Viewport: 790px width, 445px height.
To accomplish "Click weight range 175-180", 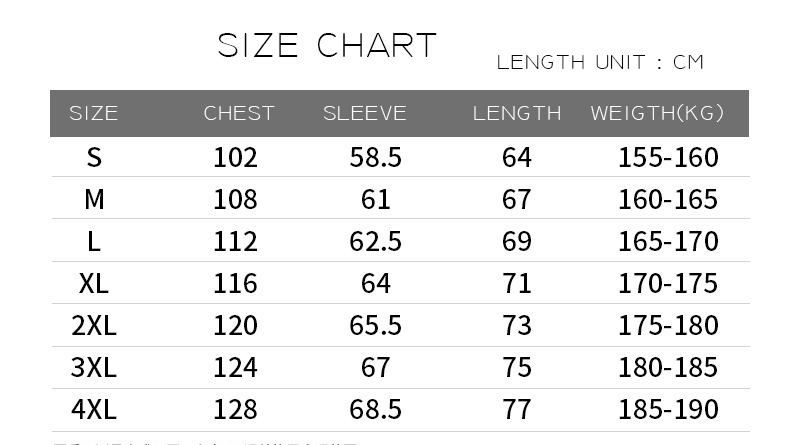I will tap(668, 325).
